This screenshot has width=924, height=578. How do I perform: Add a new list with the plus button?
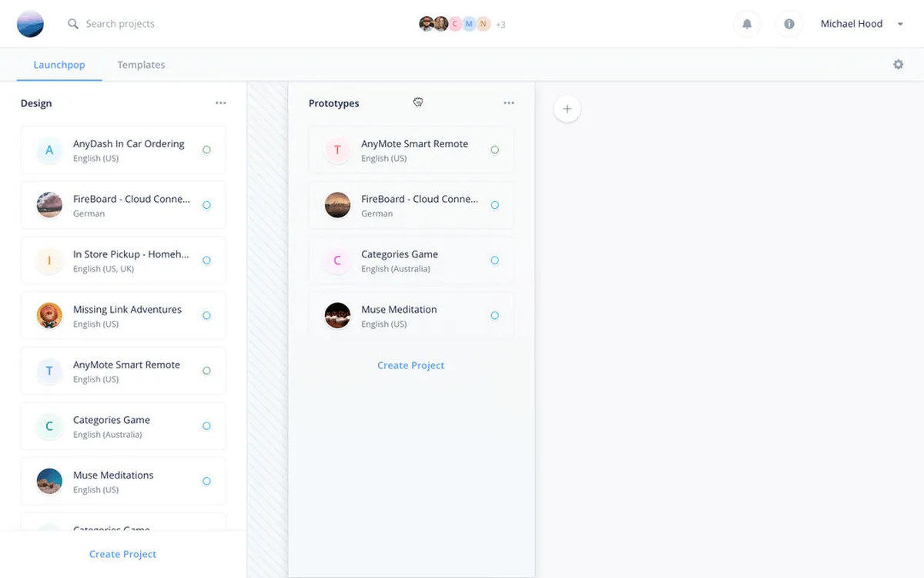(567, 109)
